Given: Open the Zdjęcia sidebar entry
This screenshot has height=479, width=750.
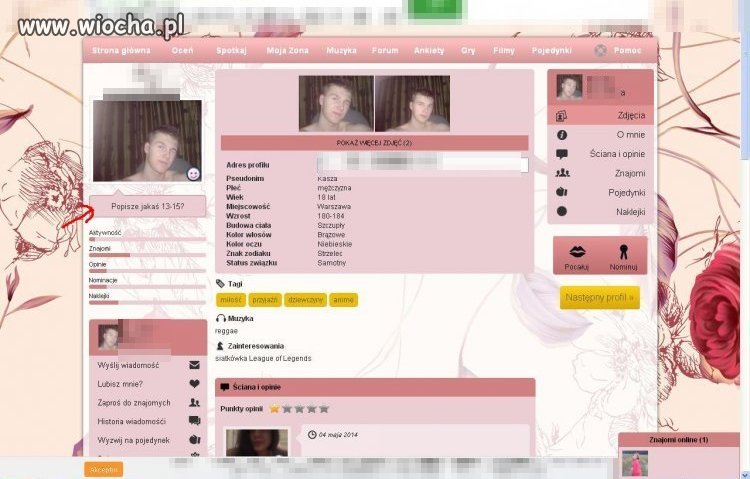Looking at the screenshot, I should click(x=600, y=115).
